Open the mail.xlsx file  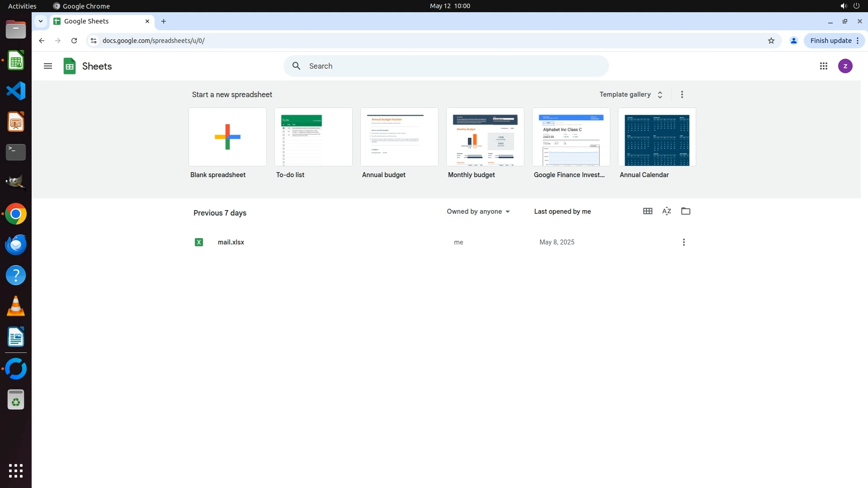(x=231, y=242)
